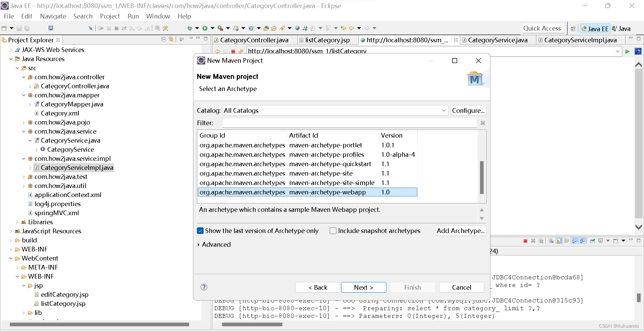Click the Open Type icon in toolbar

(x=266, y=28)
